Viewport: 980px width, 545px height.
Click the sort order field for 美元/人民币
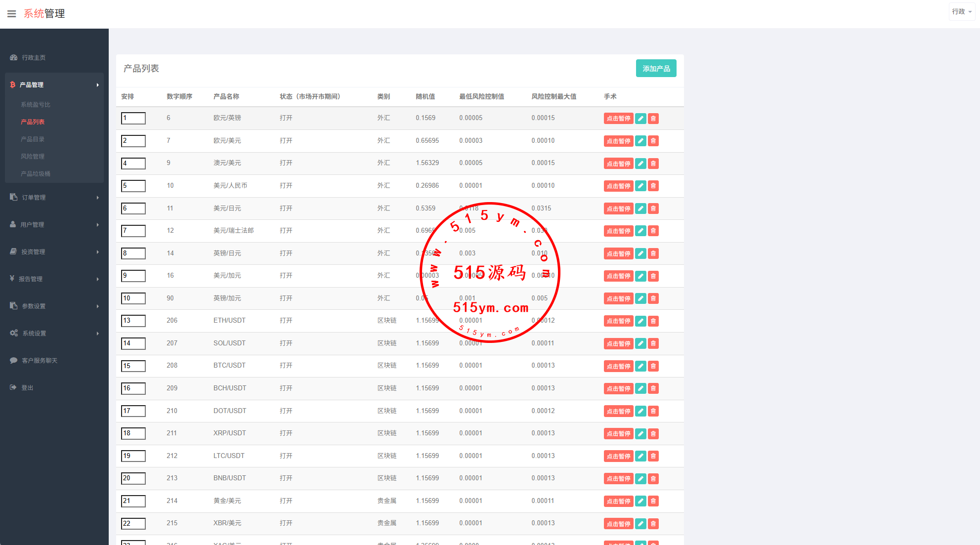point(133,186)
